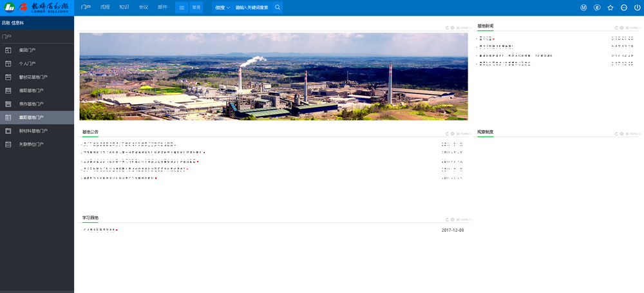This screenshot has width=644, height=293.
Task: Click the 学习园地 tab title
Action: point(90,218)
